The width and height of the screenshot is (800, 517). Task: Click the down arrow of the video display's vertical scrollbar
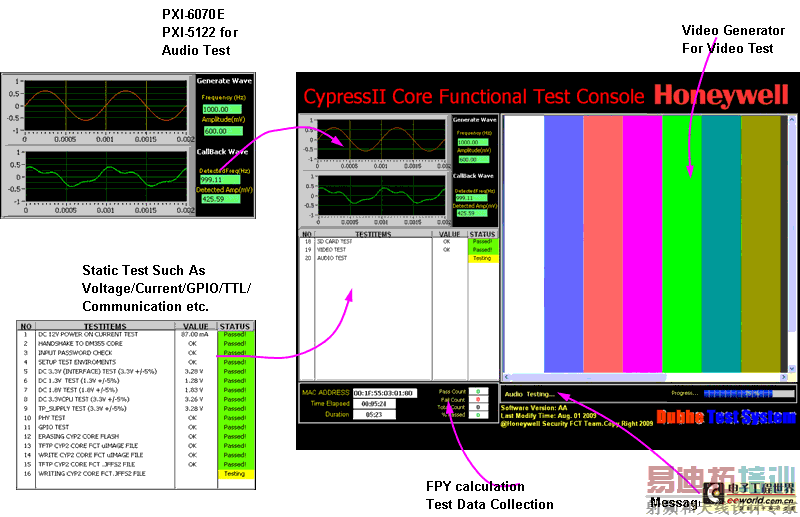coord(792,368)
